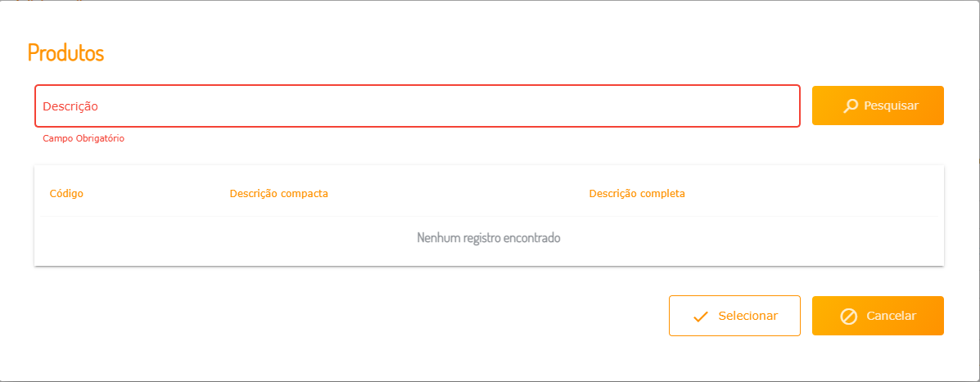
Task: Sort by the Descrição compacta column header
Action: [279, 194]
